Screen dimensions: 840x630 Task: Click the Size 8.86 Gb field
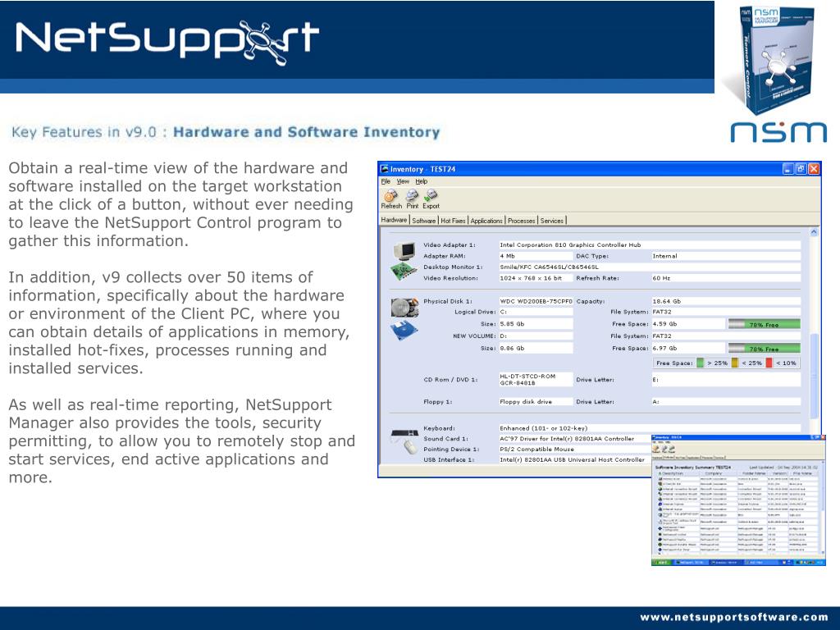[x=535, y=348]
